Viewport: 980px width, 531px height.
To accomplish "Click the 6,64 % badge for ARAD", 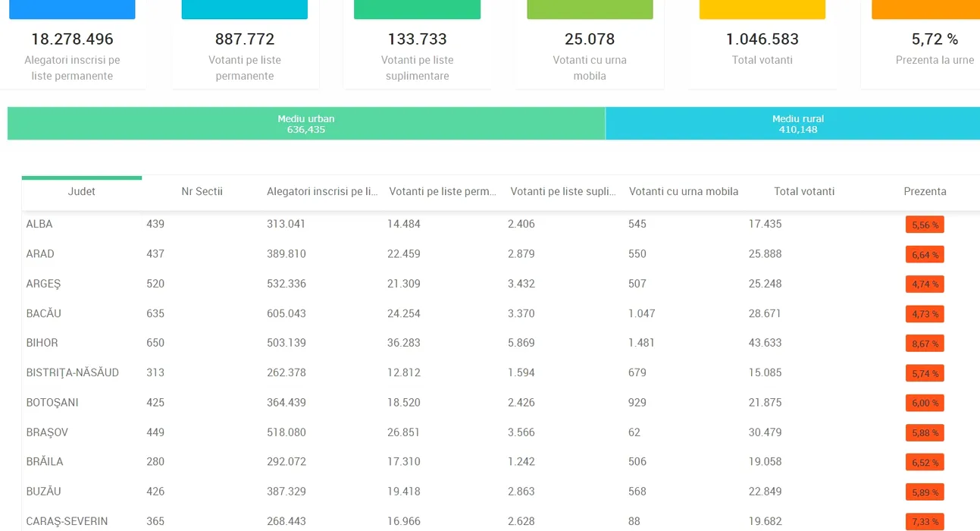I will 925,255.
